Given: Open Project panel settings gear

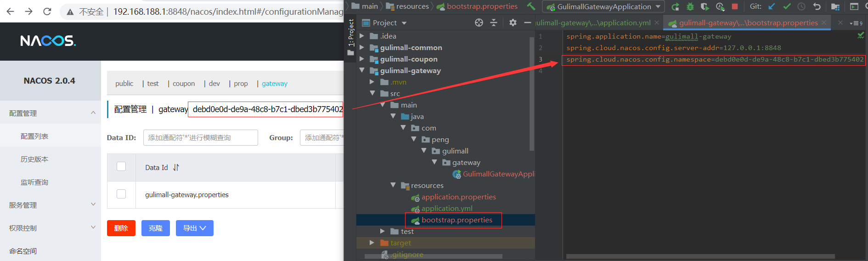Looking at the screenshot, I should coord(513,23).
